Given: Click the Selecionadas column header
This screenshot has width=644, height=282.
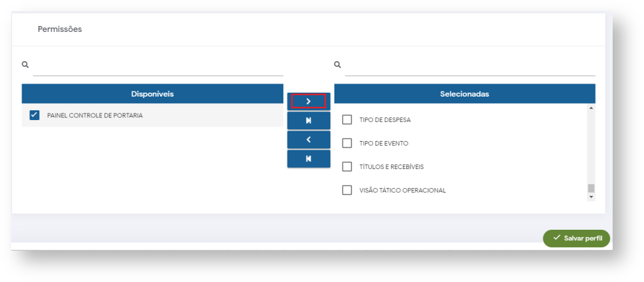Looking at the screenshot, I should [464, 94].
